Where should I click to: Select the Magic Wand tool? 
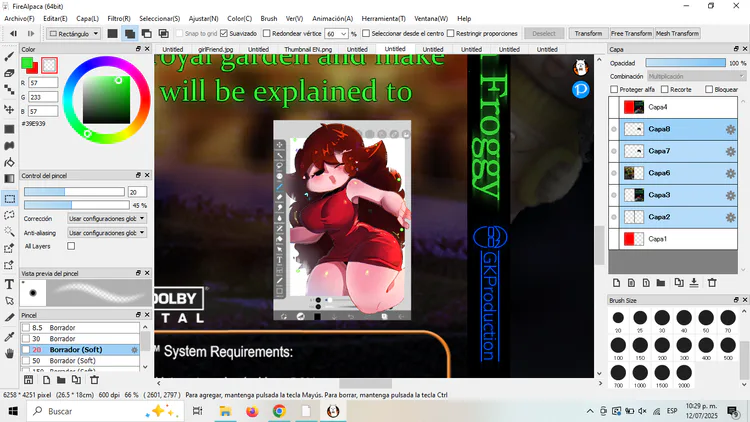click(9, 232)
